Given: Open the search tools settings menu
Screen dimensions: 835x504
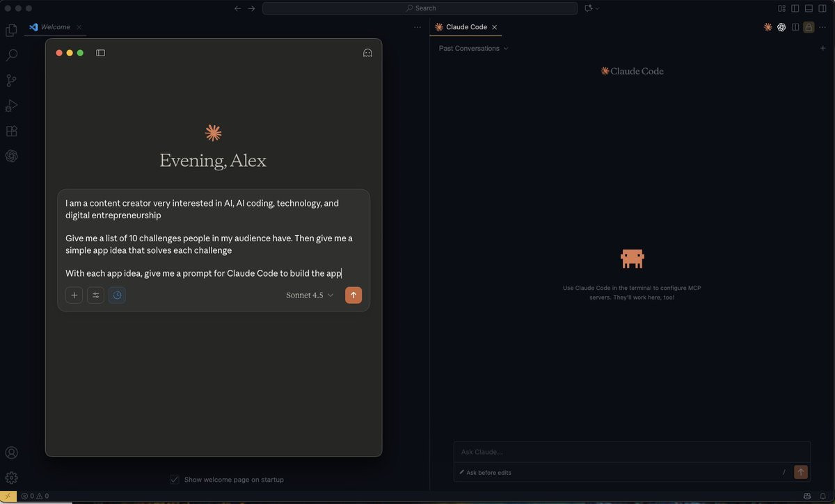Looking at the screenshot, I should coord(95,295).
